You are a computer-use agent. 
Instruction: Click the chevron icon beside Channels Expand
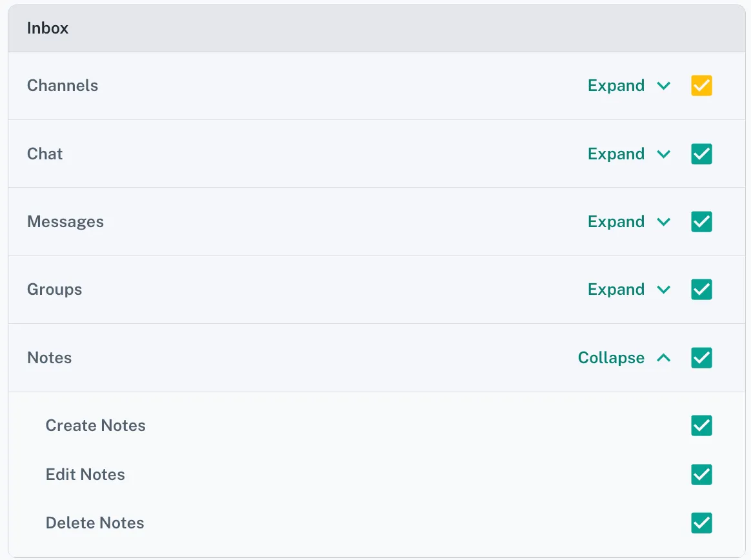663,86
